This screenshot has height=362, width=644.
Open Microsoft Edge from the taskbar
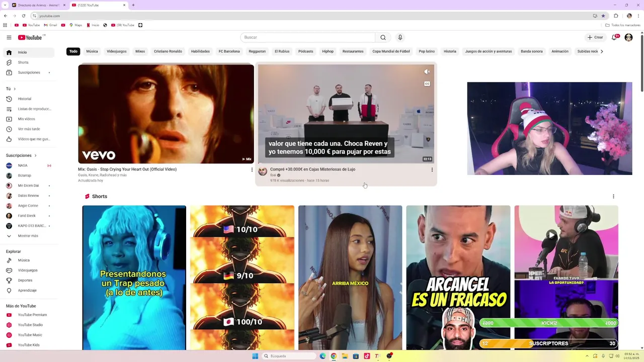pyautogui.click(x=323, y=356)
